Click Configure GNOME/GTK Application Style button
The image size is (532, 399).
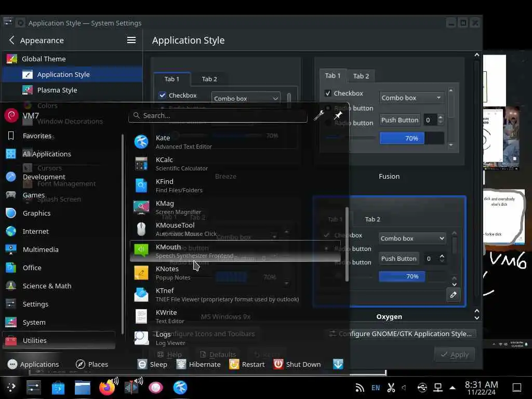click(x=401, y=334)
